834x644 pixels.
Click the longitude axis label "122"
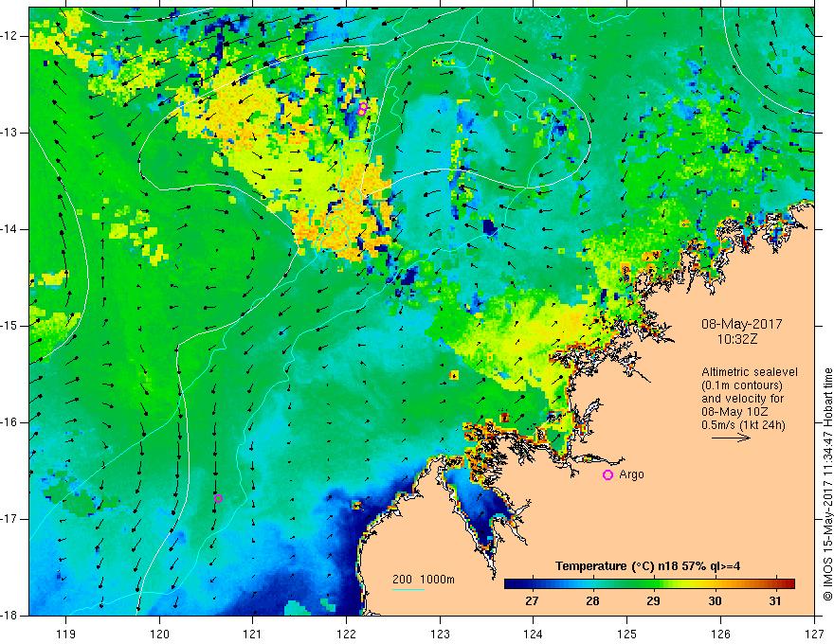pyautogui.click(x=346, y=634)
